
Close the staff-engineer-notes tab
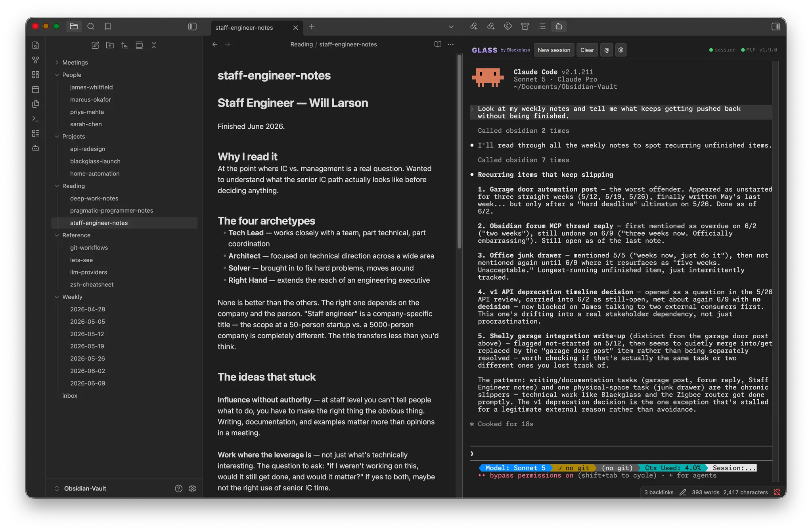(x=295, y=27)
